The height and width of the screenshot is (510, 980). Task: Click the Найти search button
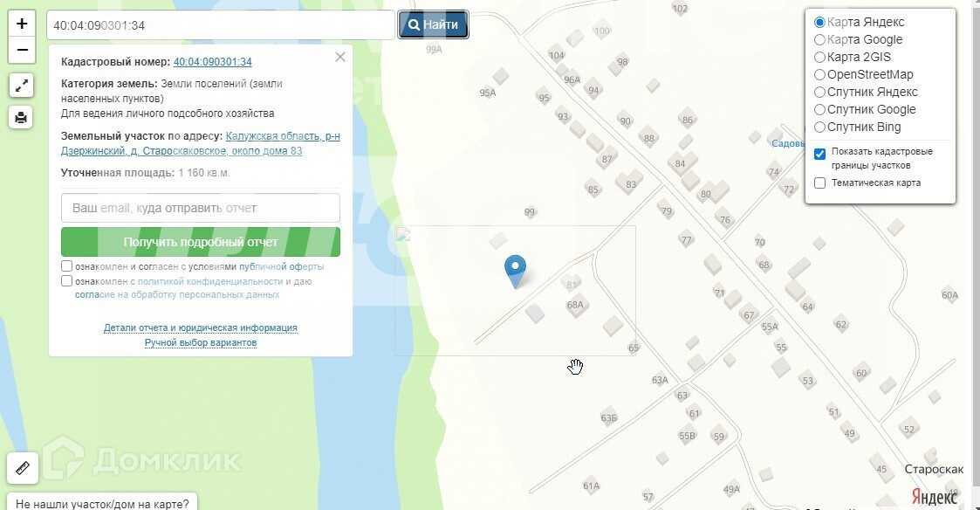(433, 25)
